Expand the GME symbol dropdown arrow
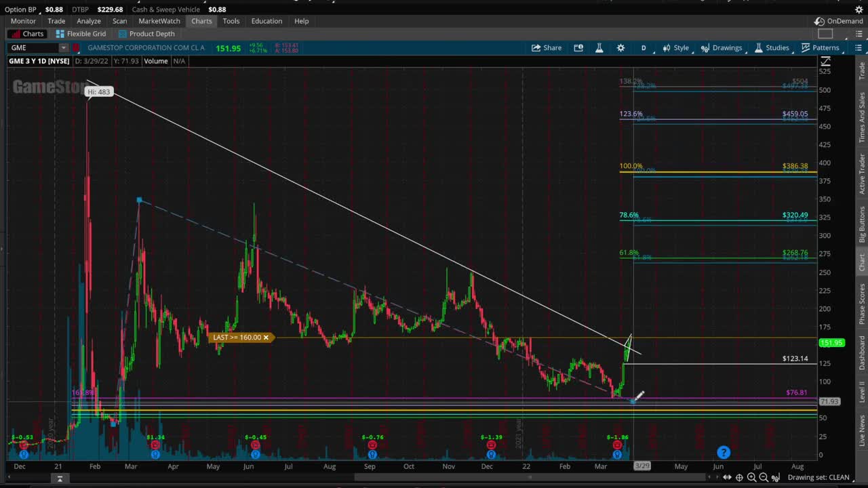Viewport: 868px width, 488px height. point(63,47)
